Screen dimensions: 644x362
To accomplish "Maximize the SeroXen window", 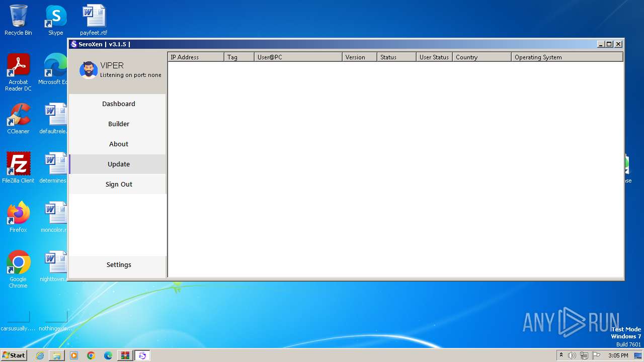I will pos(609,44).
